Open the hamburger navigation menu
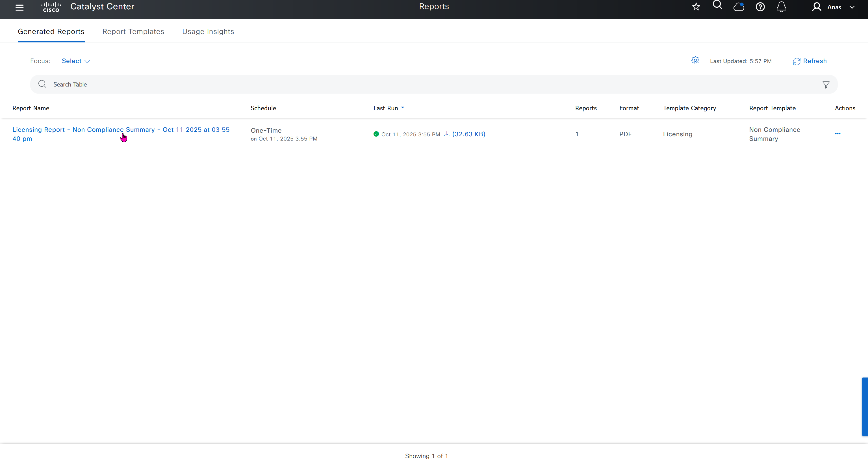 click(x=19, y=7)
